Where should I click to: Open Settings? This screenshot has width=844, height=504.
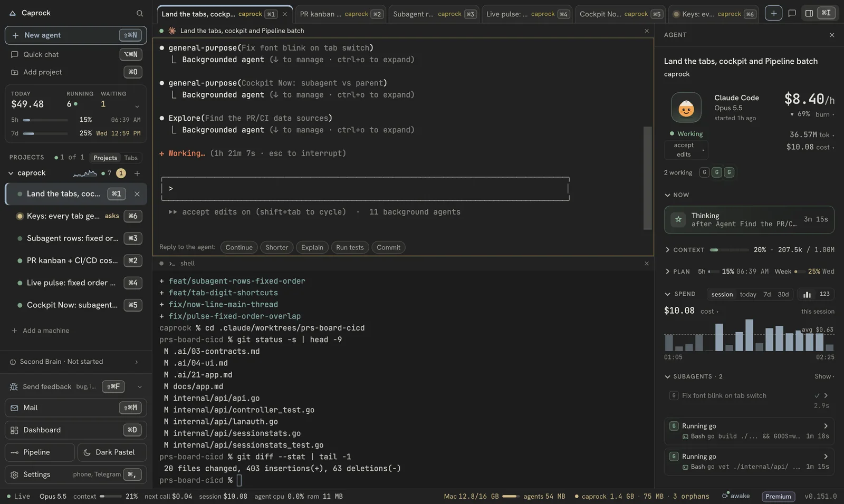click(x=76, y=474)
